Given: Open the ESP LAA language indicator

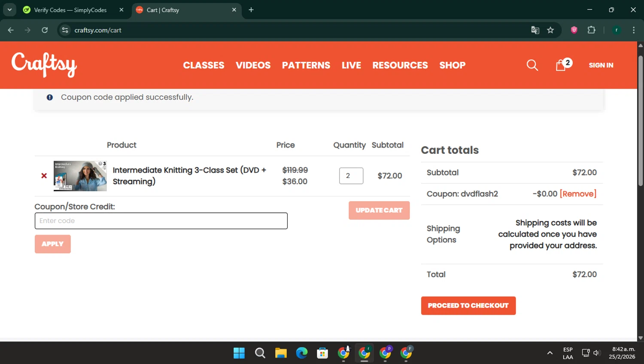Looking at the screenshot, I should tap(568, 353).
